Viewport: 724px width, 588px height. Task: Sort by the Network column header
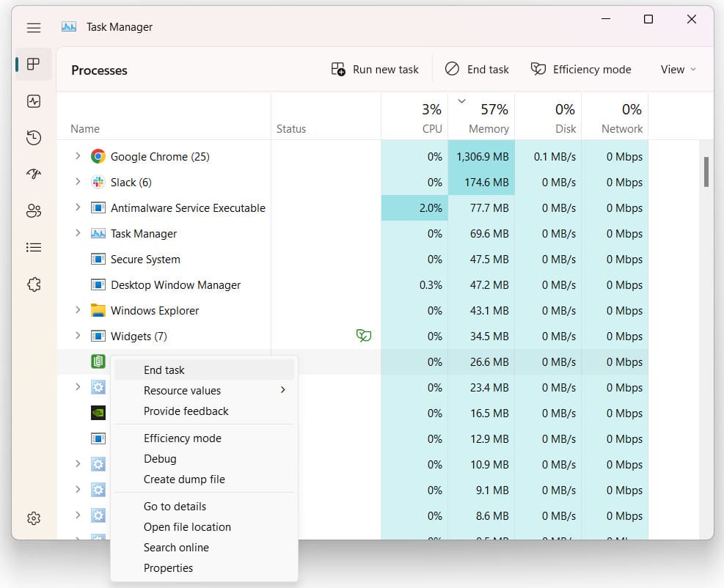(615, 117)
